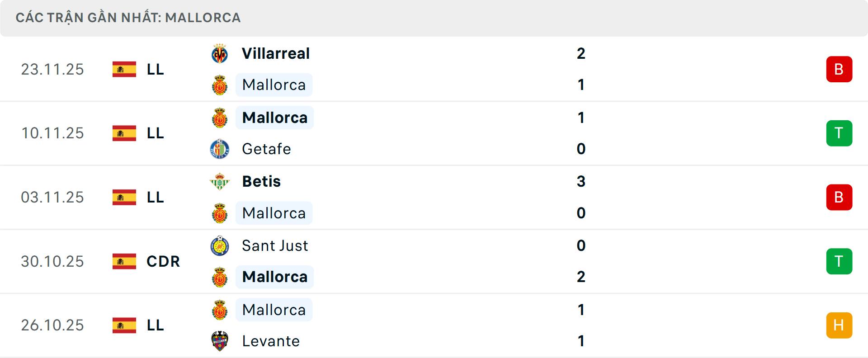Click Spain flag on the 30.10.25 row
Viewport: 868px width, 358px height.
(x=124, y=261)
